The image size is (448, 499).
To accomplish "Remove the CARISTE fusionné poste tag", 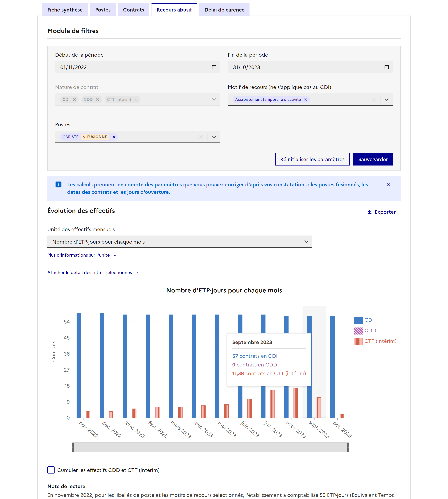I will tap(114, 137).
